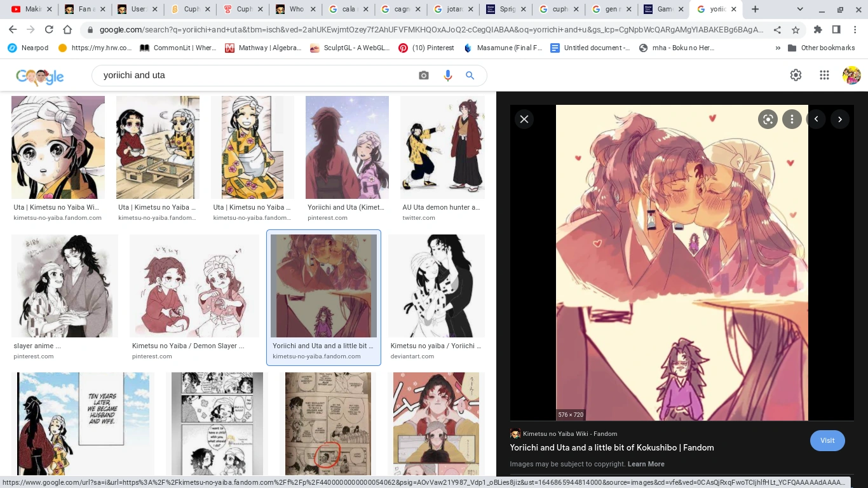Go to the previous image arrow
Viewport: 868px width, 488px height.
816,119
